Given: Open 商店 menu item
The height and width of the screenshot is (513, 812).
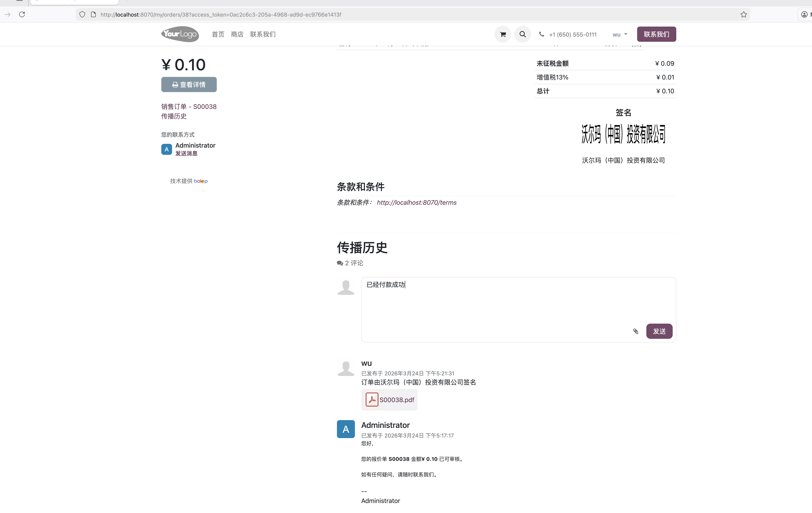Looking at the screenshot, I should 237,34.
